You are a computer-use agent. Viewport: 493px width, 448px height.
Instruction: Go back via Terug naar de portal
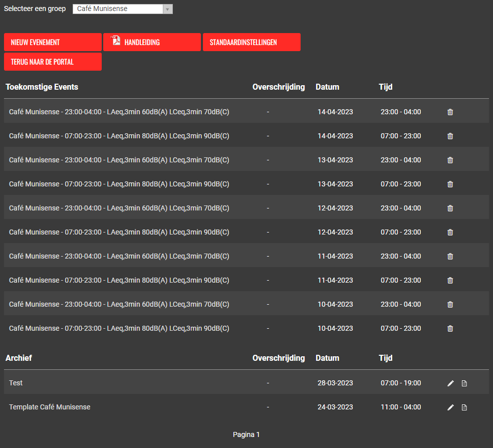point(53,62)
